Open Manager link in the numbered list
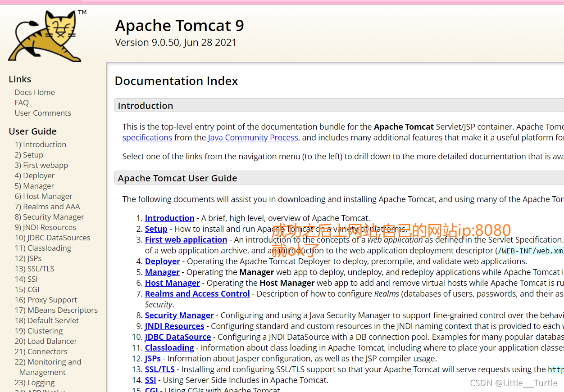Image resolution: width=564 pixels, height=392 pixels. (162, 272)
